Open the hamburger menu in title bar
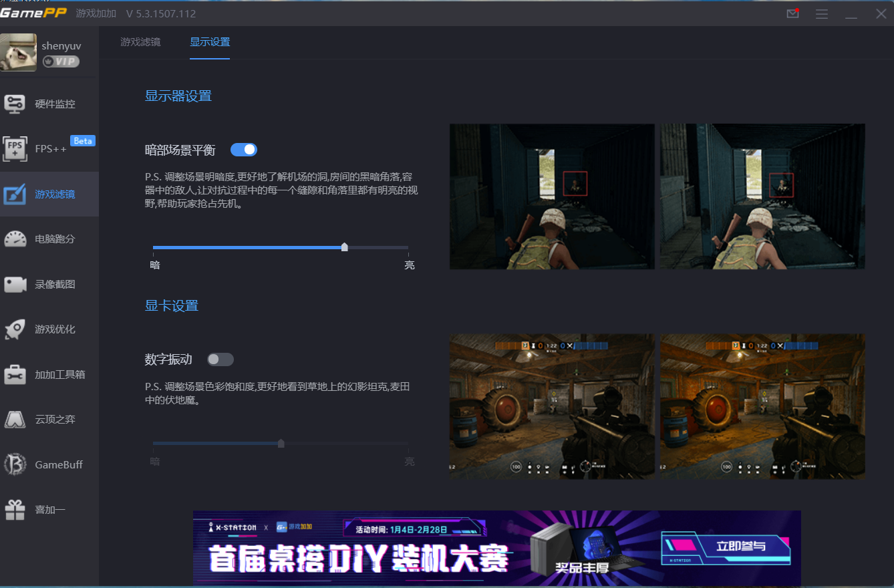894x588 pixels. (x=822, y=13)
